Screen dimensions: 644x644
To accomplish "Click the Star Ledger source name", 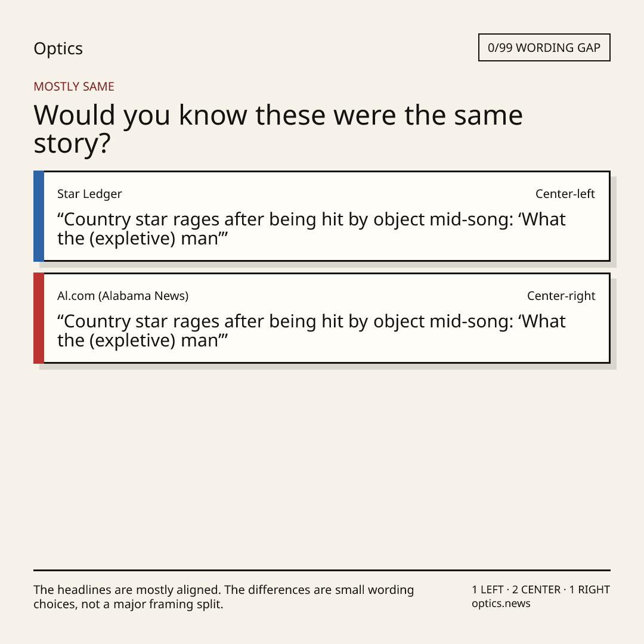I will 89,194.
